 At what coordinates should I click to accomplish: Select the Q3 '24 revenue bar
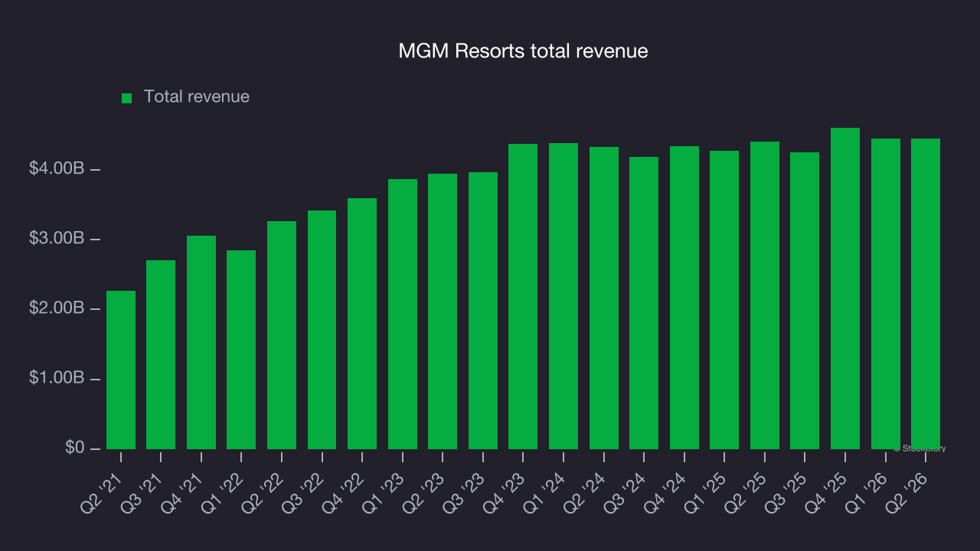coord(644,303)
